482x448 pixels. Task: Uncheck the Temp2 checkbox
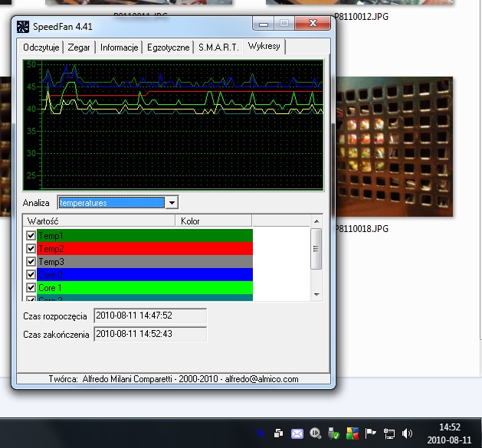[x=31, y=248]
